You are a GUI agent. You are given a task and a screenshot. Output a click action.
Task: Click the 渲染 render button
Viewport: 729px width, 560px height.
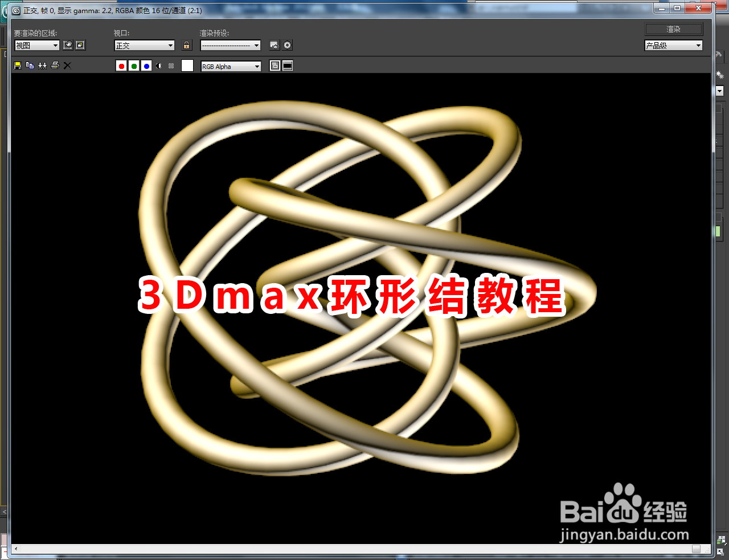click(674, 29)
